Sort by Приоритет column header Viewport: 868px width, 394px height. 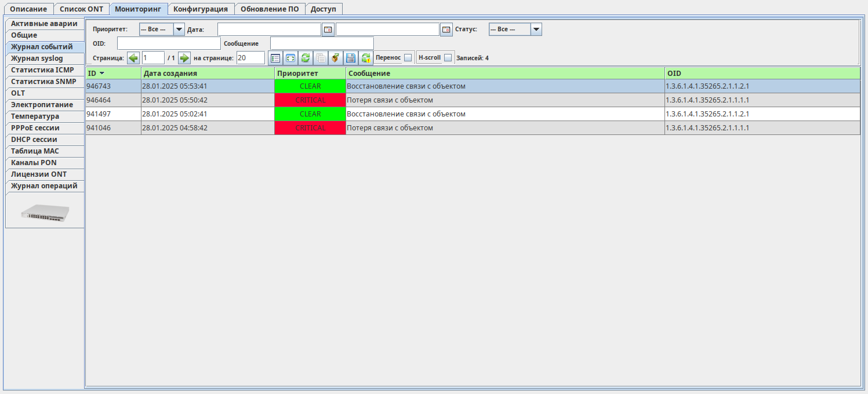click(310, 74)
